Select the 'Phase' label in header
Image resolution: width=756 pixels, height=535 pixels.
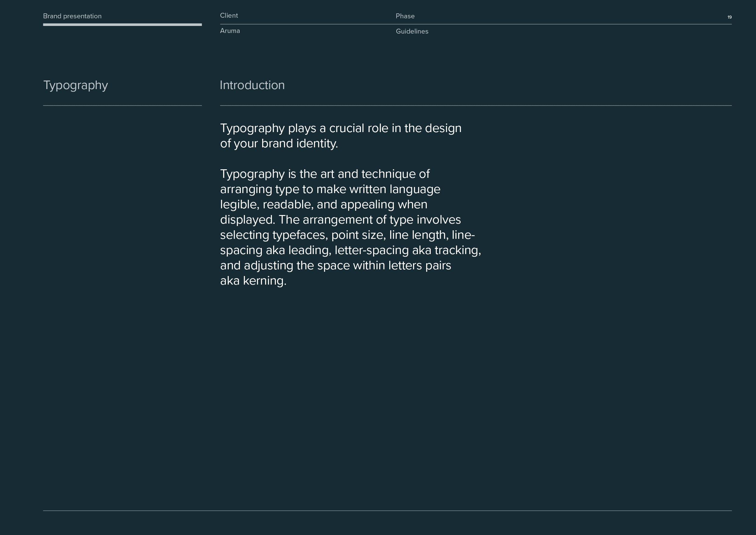(405, 16)
